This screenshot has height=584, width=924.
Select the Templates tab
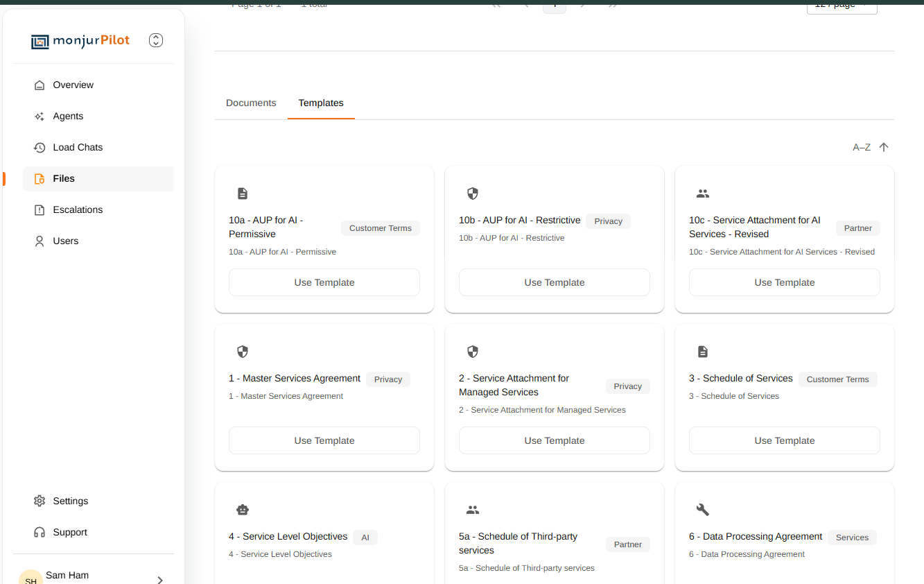click(321, 103)
